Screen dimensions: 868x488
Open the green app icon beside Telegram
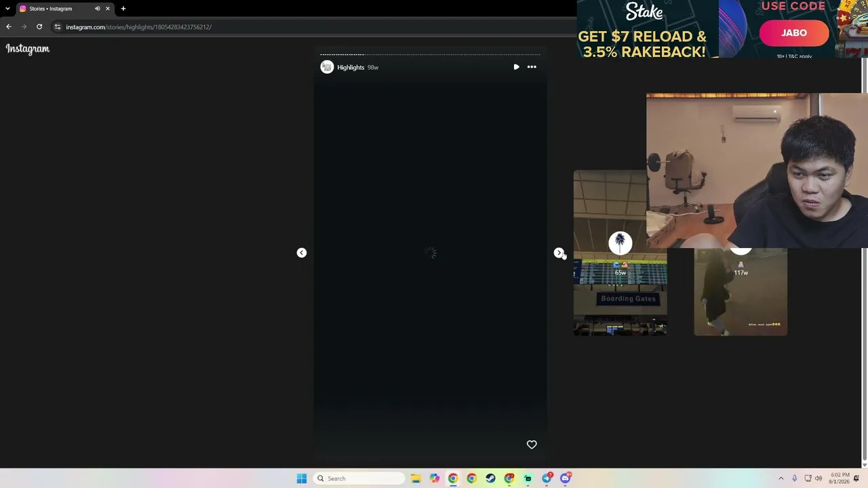point(528,479)
